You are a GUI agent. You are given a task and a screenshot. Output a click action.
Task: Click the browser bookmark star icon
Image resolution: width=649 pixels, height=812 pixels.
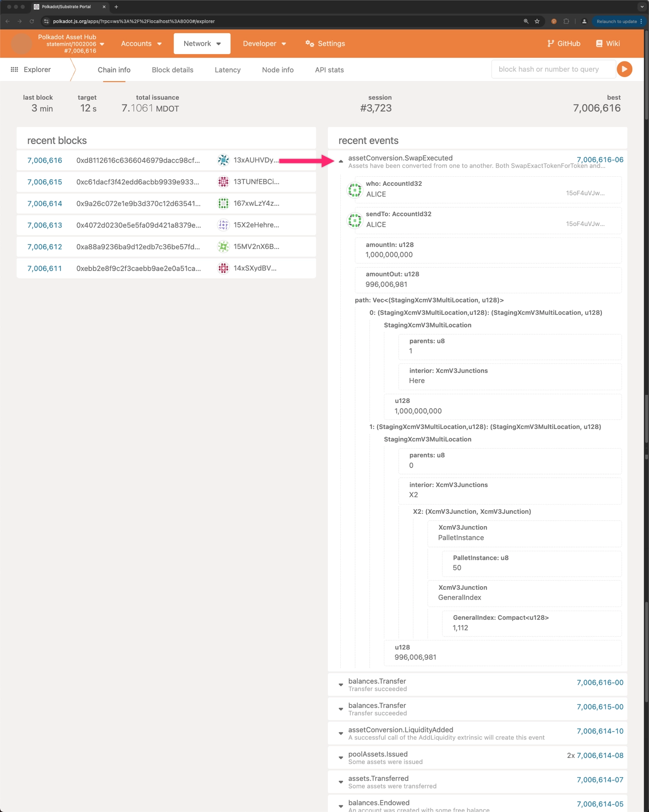(x=537, y=21)
